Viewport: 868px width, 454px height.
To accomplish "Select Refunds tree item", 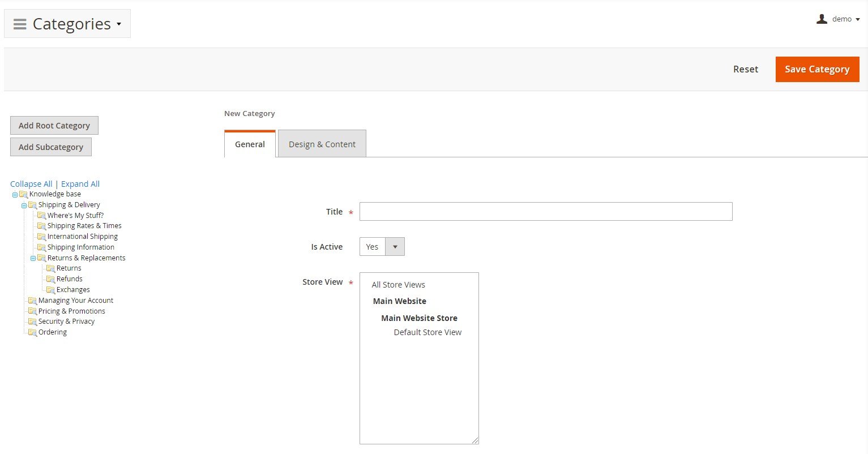I will coord(70,279).
